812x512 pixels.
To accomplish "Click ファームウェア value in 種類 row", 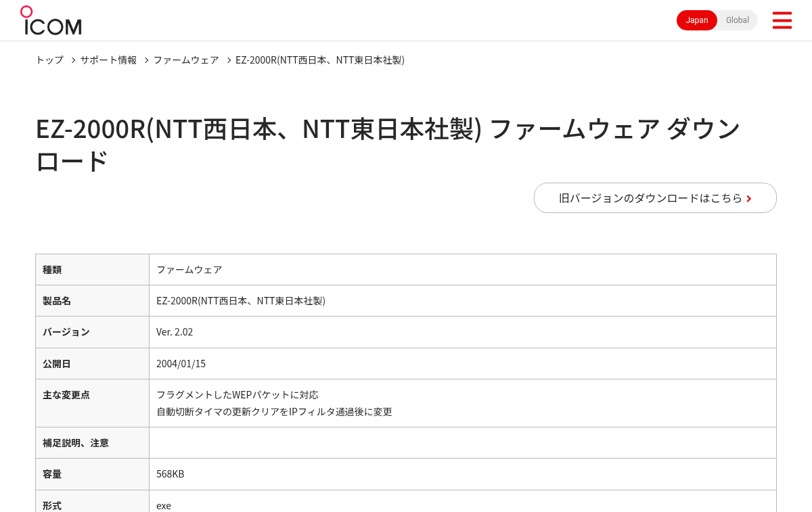I will click(189, 270).
